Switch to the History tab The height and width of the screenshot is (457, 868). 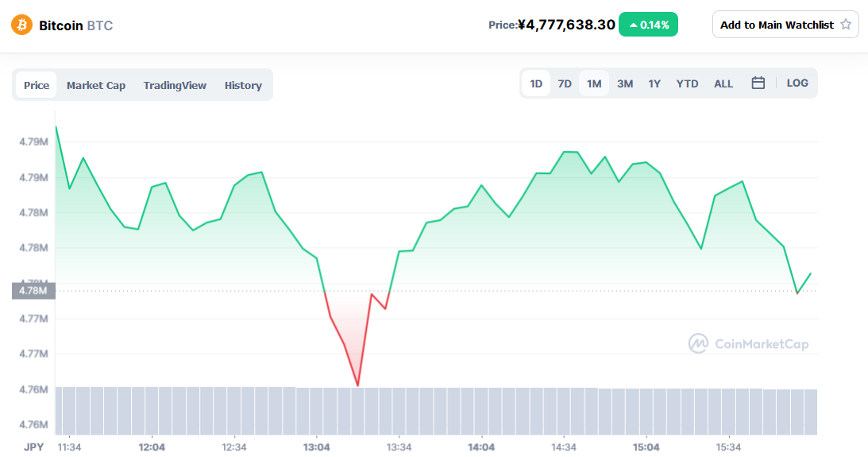(243, 85)
